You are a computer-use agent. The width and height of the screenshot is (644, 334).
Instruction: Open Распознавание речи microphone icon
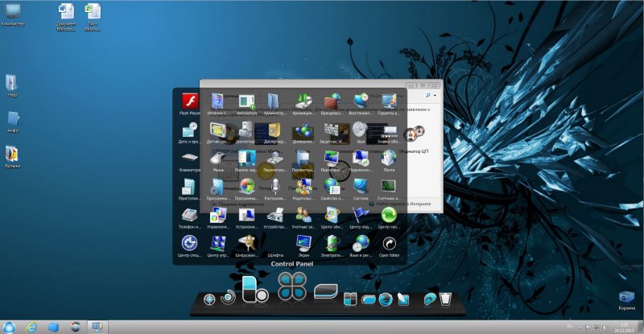275,187
